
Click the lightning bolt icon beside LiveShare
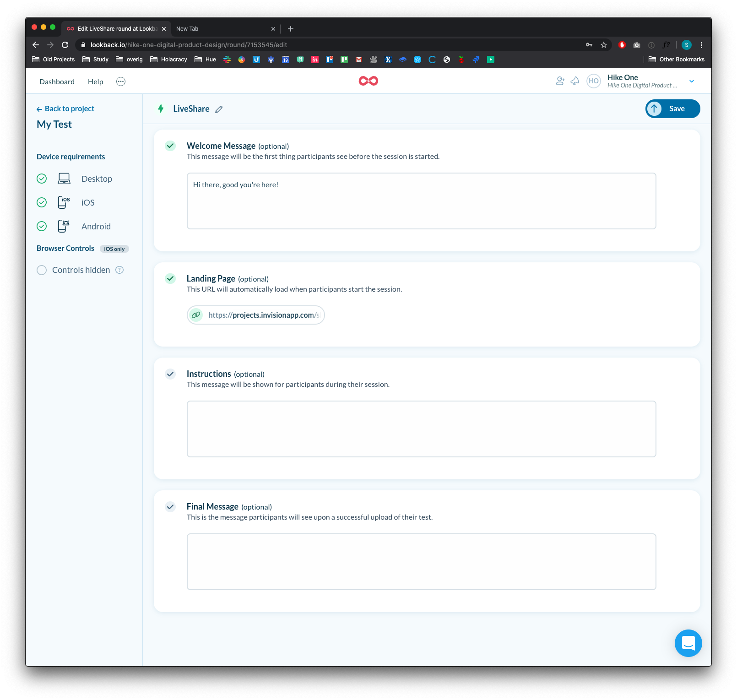[x=161, y=109]
